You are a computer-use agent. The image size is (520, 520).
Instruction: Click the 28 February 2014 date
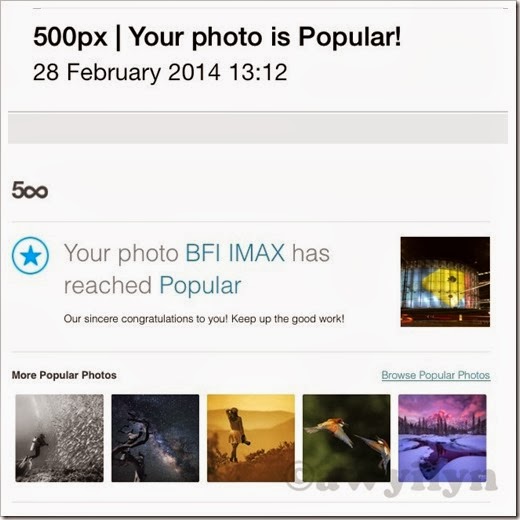pos(127,72)
